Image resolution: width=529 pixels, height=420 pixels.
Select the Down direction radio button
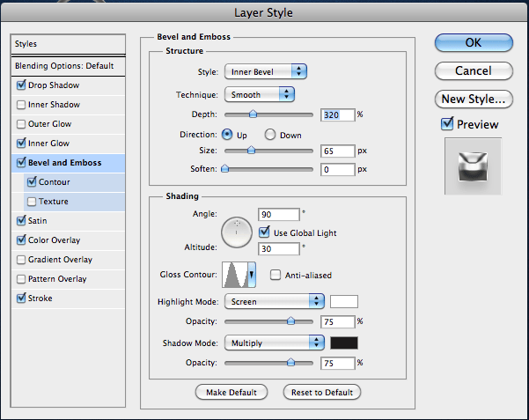(270, 135)
